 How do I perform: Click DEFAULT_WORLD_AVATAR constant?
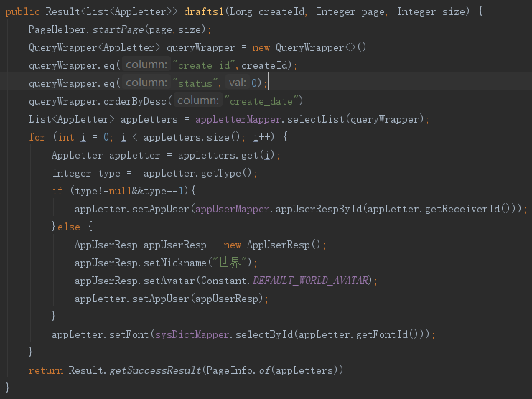pos(310,281)
